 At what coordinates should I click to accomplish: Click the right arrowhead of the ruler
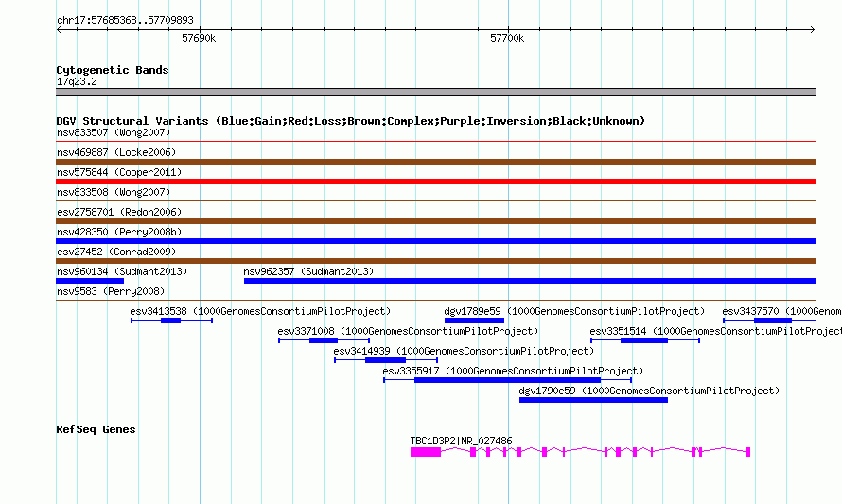point(813,29)
